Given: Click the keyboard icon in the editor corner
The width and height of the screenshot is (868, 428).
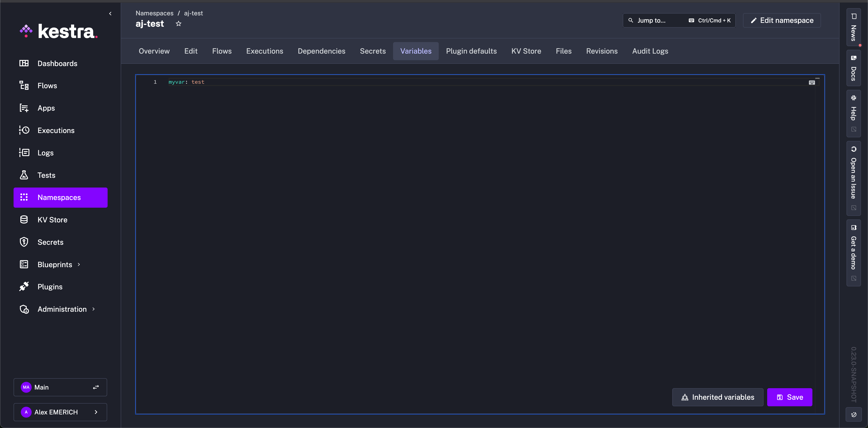Looking at the screenshot, I should tap(812, 82).
